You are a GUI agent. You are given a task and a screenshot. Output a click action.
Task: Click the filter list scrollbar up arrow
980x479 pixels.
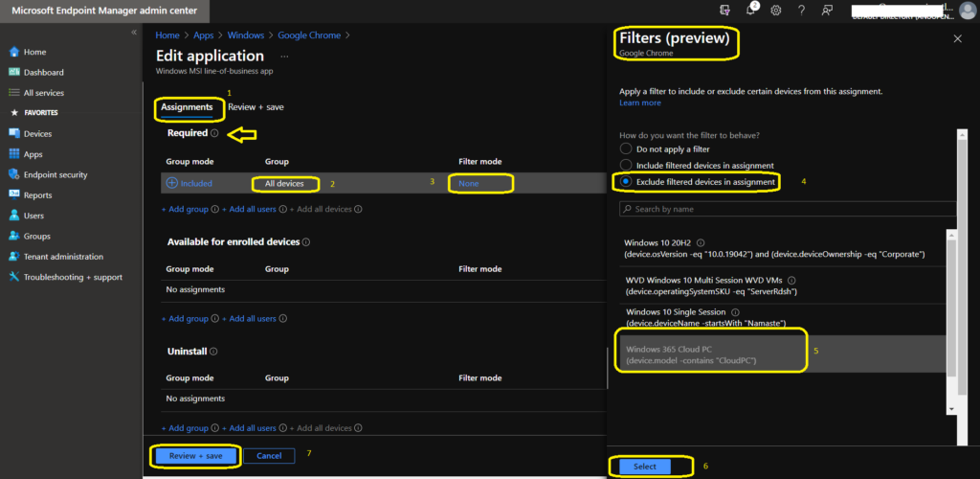coord(952,235)
